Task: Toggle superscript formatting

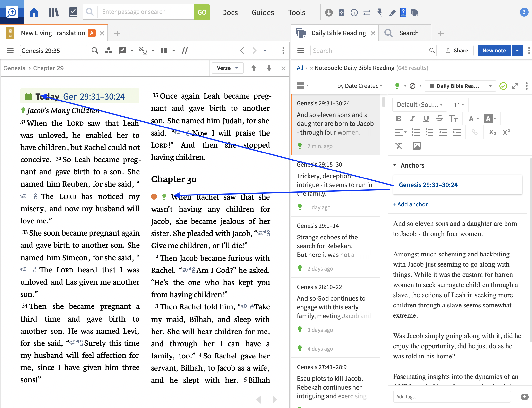Action: [x=506, y=132]
